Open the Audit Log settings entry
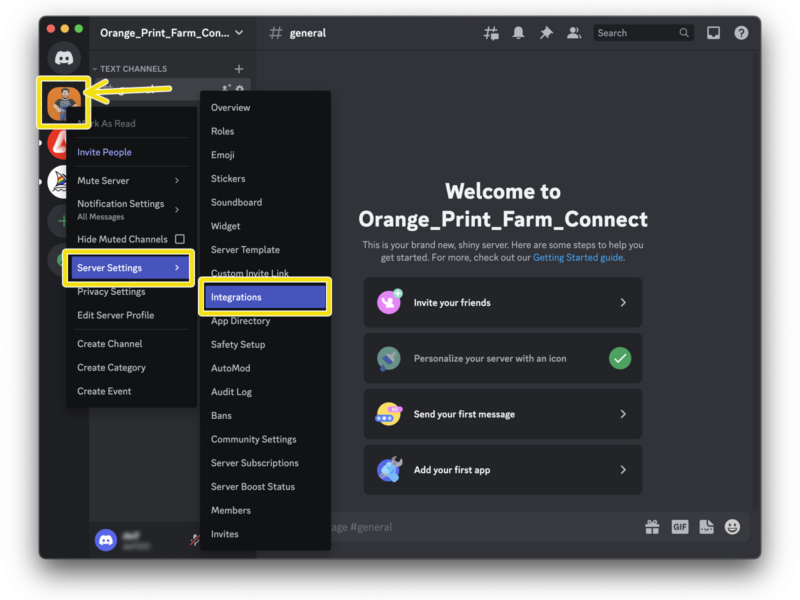Viewport: 800px width, 600px height. [x=232, y=391]
